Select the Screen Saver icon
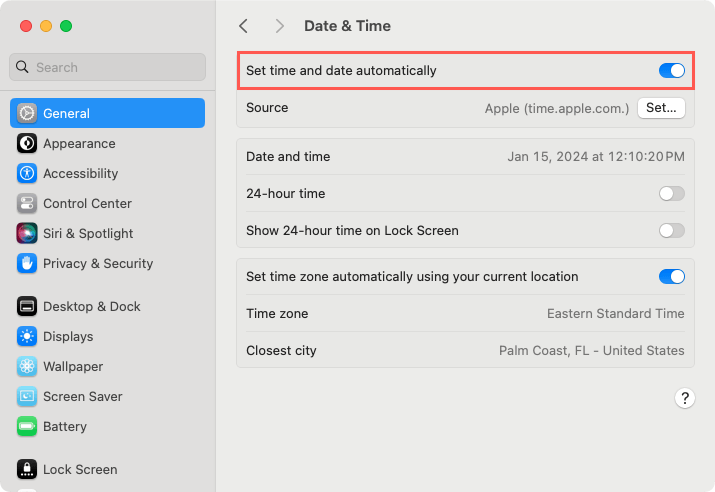 (27, 396)
